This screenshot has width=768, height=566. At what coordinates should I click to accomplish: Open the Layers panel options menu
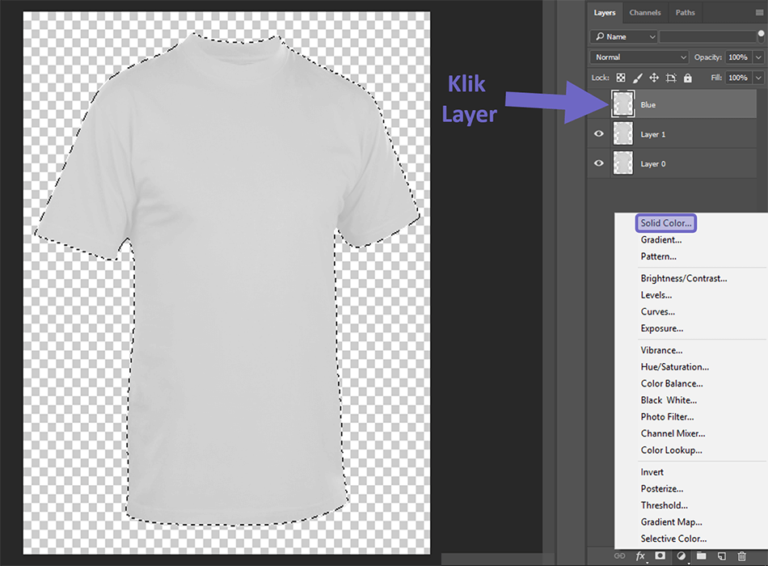click(759, 13)
